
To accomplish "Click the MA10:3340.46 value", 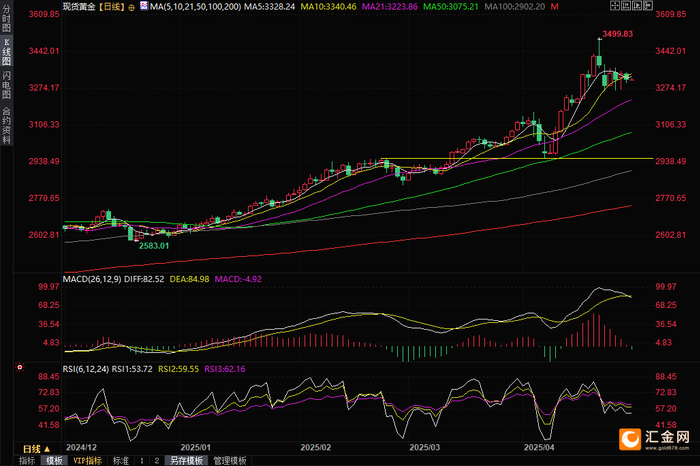I will coord(329,7).
